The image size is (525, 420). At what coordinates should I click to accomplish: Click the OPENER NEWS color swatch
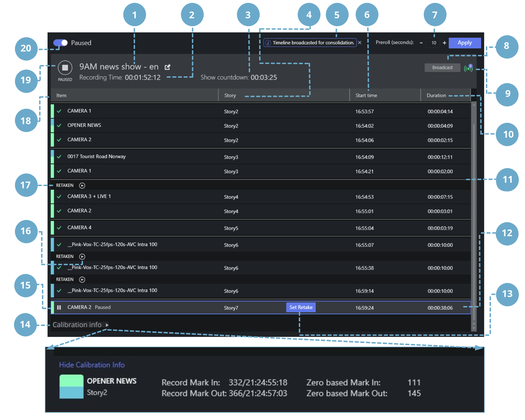[x=71, y=387]
